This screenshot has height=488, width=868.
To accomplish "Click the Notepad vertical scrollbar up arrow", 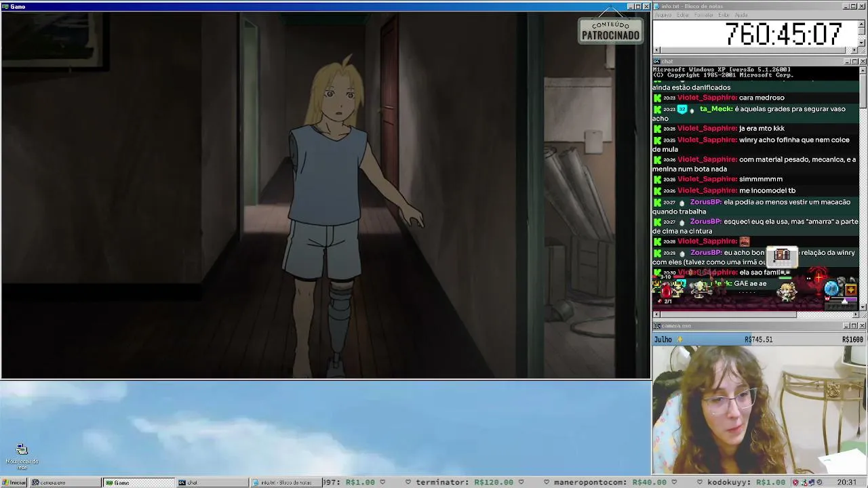I will point(862,24).
